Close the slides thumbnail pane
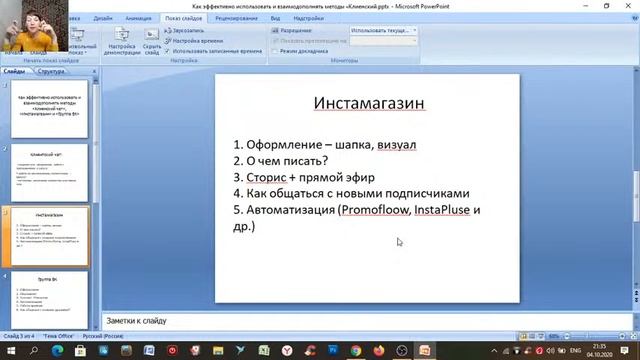This screenshot has height=360, width=640. click(94, 71)
